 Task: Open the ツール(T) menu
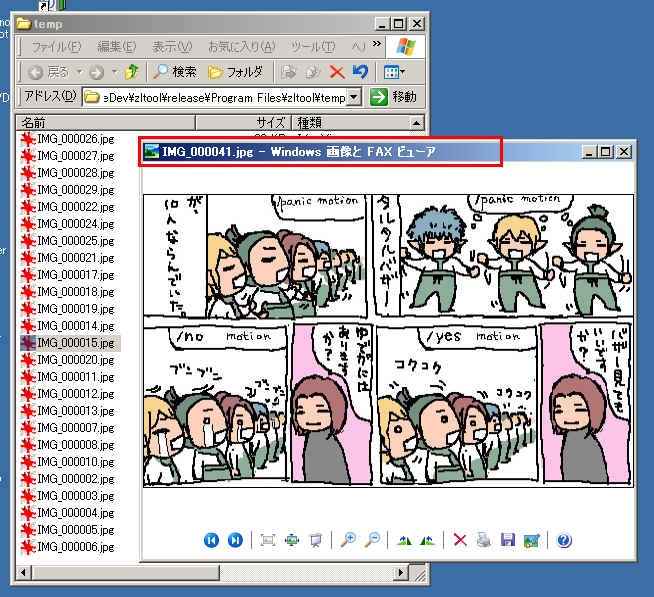[x=313, y=47]
